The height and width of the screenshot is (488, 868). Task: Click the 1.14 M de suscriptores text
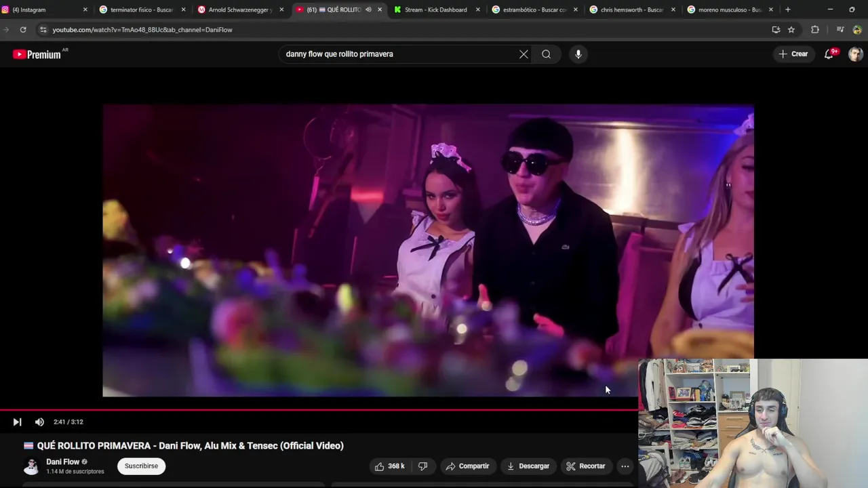coord(75,471)
